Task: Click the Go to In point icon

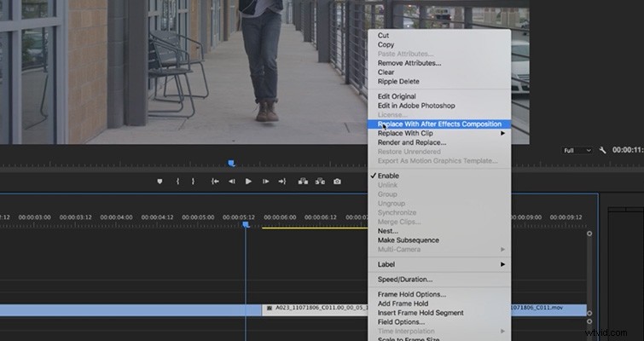Action: click(215, 182)
